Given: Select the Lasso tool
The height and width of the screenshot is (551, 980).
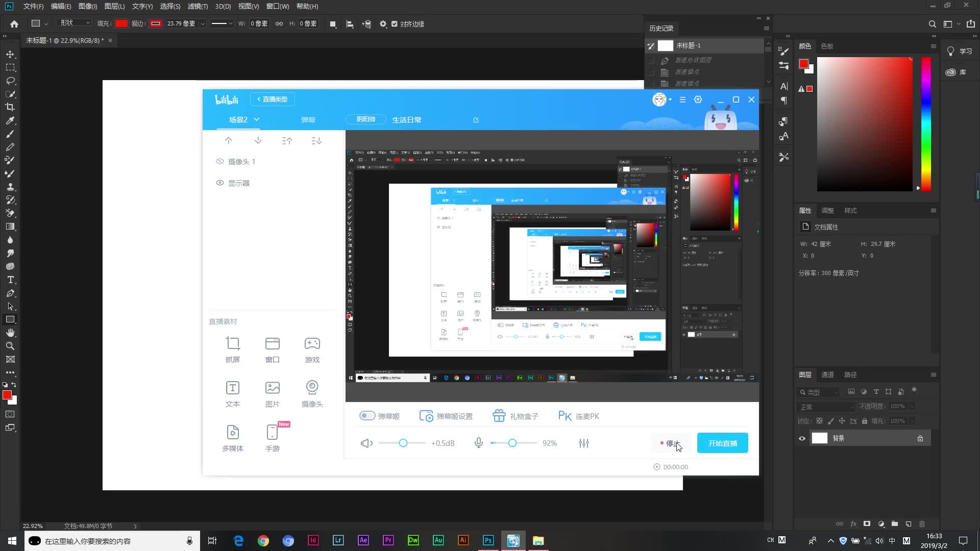Looking at the screenshot, I should (10, 81).
